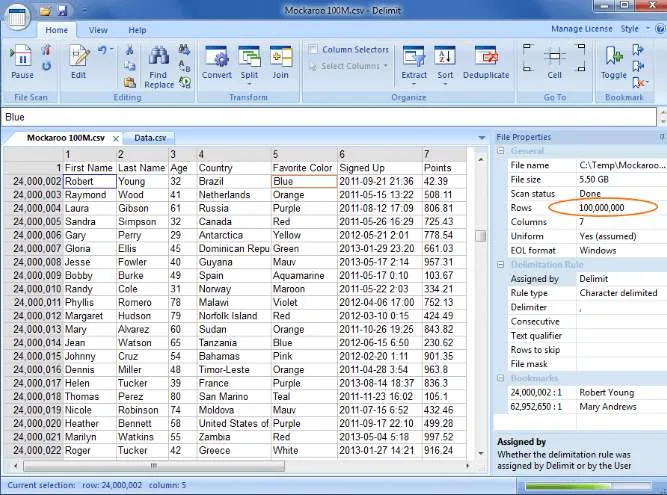The width and height of the screenshot is (667, 495).
Task: Open the View ribbon tab
Action: click(98, 30)
